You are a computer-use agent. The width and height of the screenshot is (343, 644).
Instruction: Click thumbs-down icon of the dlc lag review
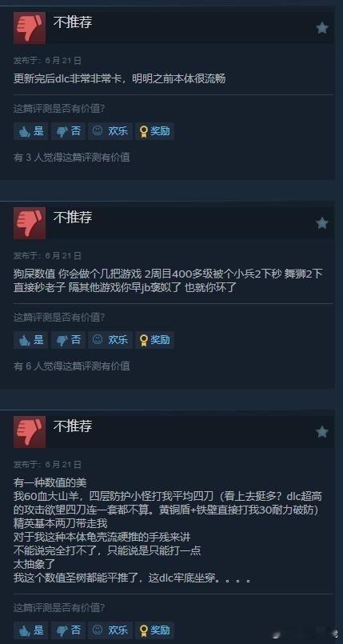[30, 28]
